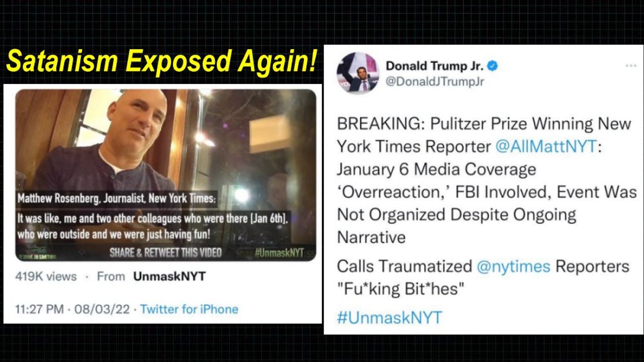Open Donald Trump Jr. profile avatar
The height and width of the screenshot is (362, 644).
pos(358,73)
